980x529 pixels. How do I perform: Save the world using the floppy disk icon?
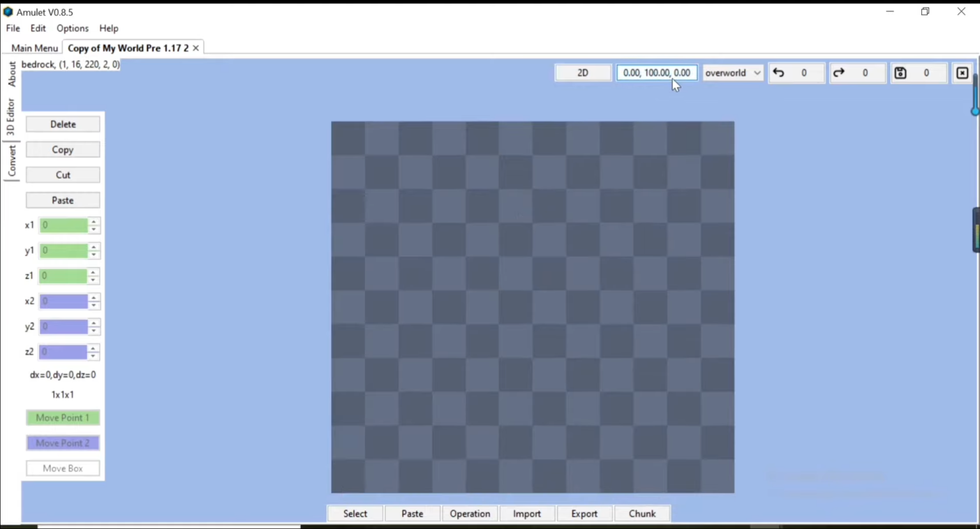coord(900,73)
